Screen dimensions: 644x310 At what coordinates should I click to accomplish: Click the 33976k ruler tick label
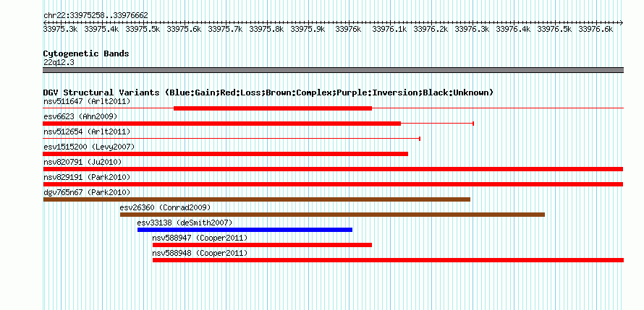pos(348,29)
